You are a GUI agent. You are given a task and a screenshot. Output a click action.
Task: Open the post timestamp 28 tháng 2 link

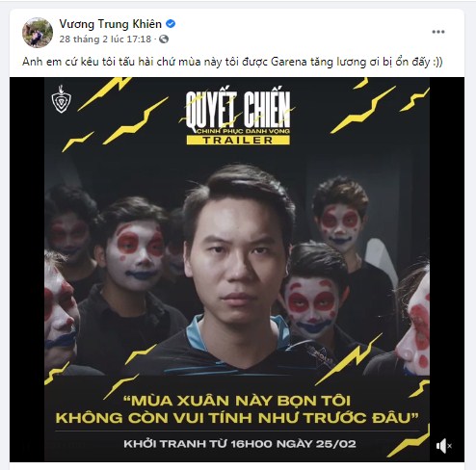coord(105,39)
